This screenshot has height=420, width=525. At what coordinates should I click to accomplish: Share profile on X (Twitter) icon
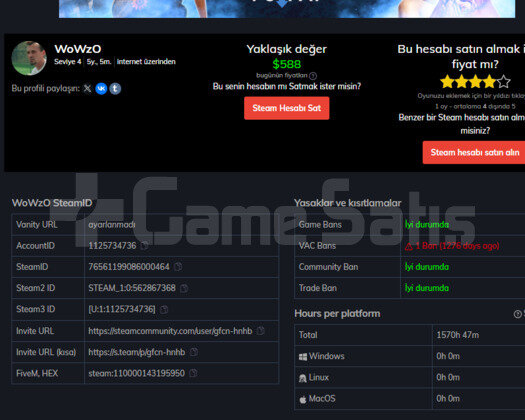(87, 88)
